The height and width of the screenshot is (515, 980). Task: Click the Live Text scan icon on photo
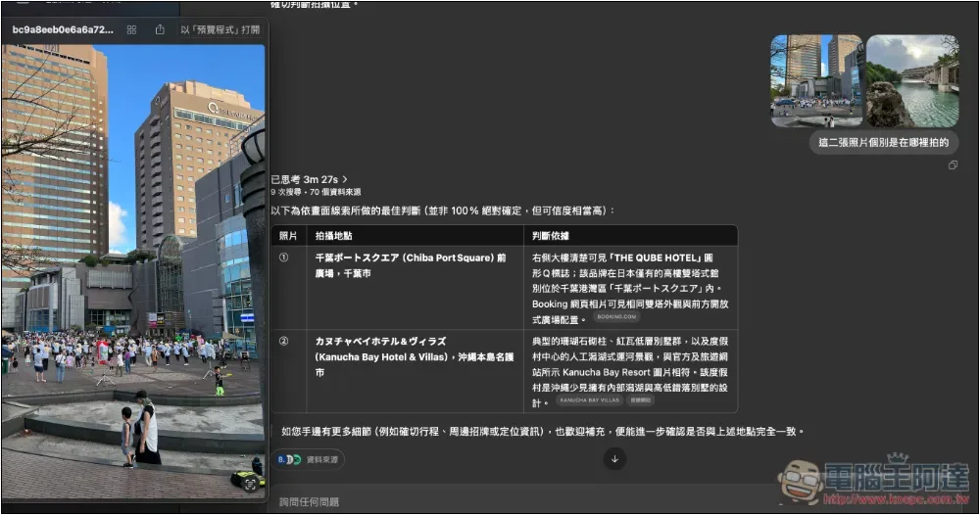pos(250,483)
